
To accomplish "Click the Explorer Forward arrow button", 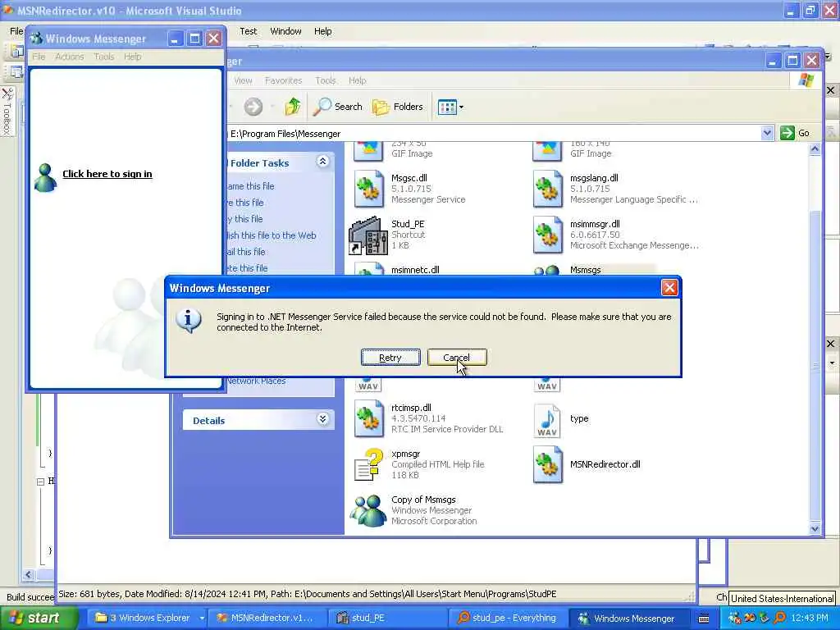I will pyautogui.click(x=253, y=107).
